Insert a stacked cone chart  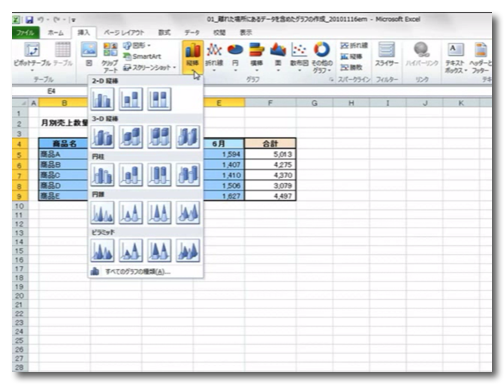pyautogui.click(x=131, y=212)
